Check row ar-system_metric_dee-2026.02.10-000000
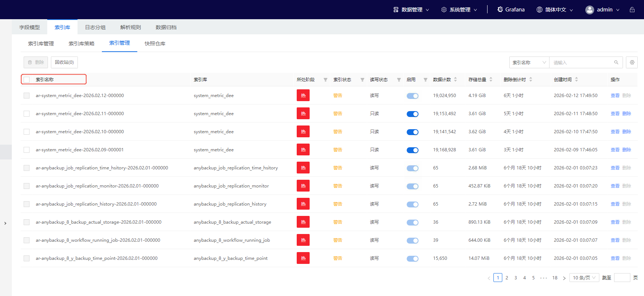Viewport: 644px width, 296px height. point(27,132)
